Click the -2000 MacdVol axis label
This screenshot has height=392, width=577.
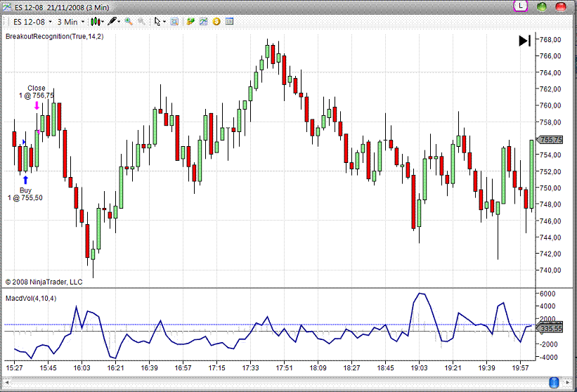[x=547, y=344]
